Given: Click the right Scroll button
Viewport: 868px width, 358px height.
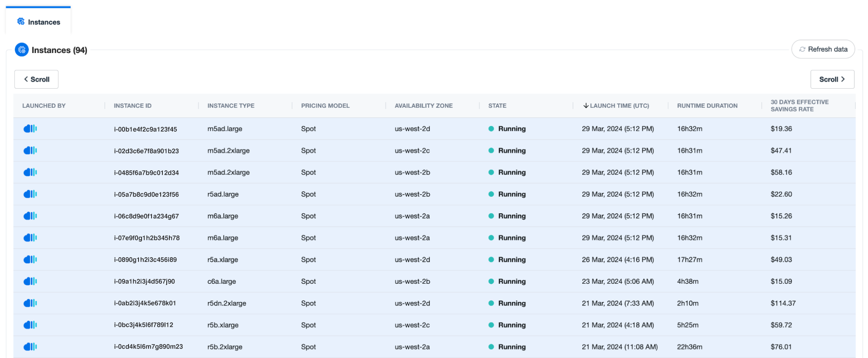Looking at the screenshot, I should point(832,80).
